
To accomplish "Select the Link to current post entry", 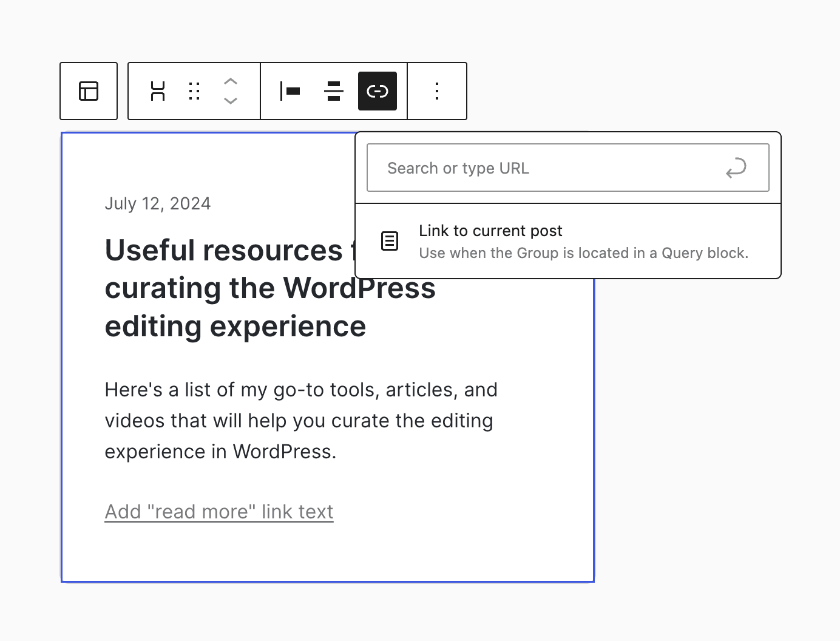I will point(490,231).
